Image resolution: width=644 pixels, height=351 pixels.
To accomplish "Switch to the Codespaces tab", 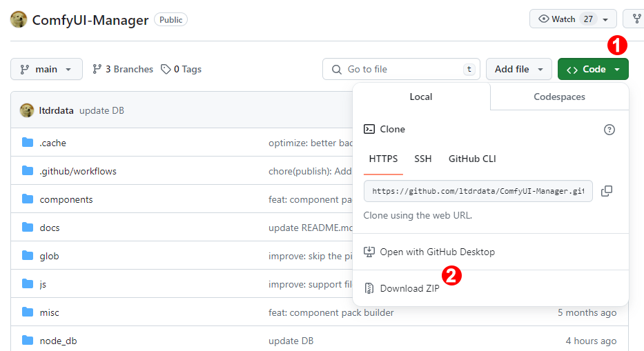I will pos(559,97).
